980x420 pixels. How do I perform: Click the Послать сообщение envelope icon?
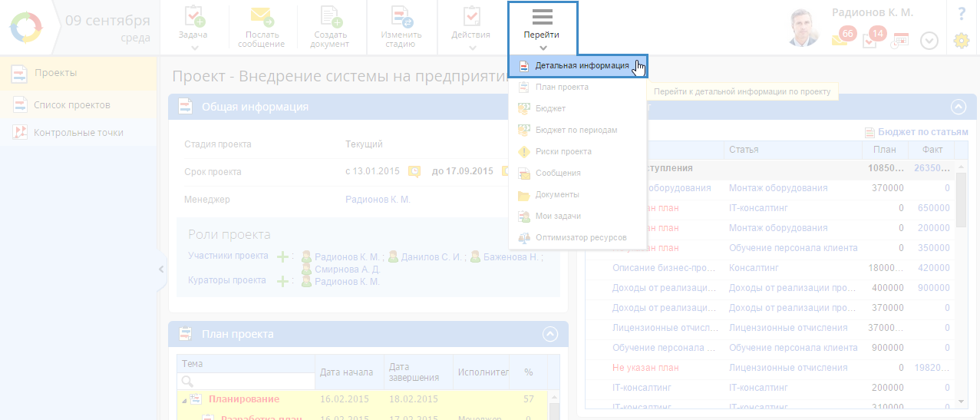click(262, 18)
